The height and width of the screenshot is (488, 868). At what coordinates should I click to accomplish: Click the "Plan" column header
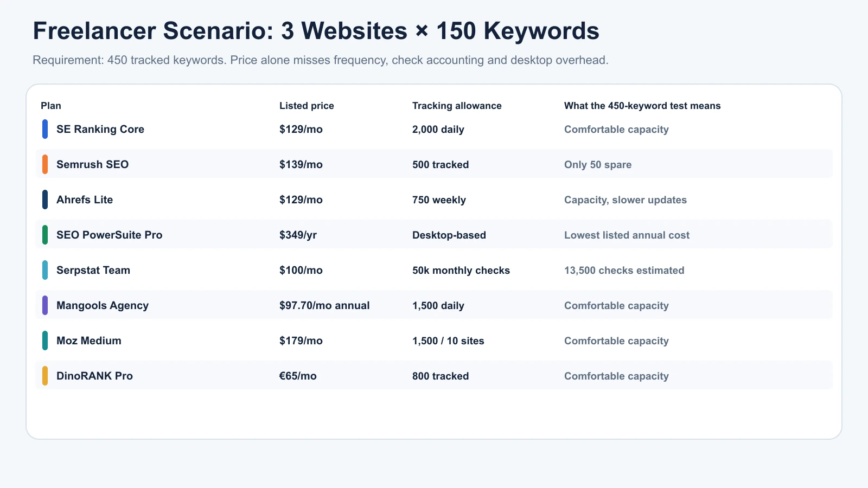(51, 106)
